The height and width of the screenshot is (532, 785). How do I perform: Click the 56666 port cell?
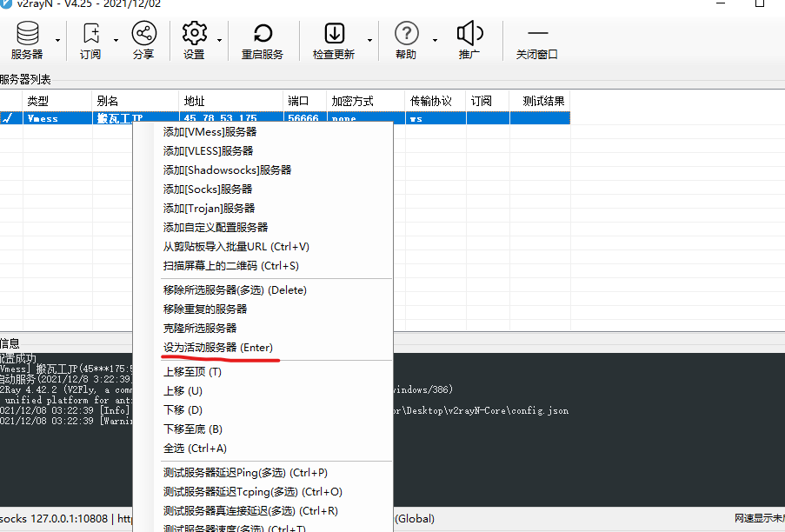(x=303, y=118)
